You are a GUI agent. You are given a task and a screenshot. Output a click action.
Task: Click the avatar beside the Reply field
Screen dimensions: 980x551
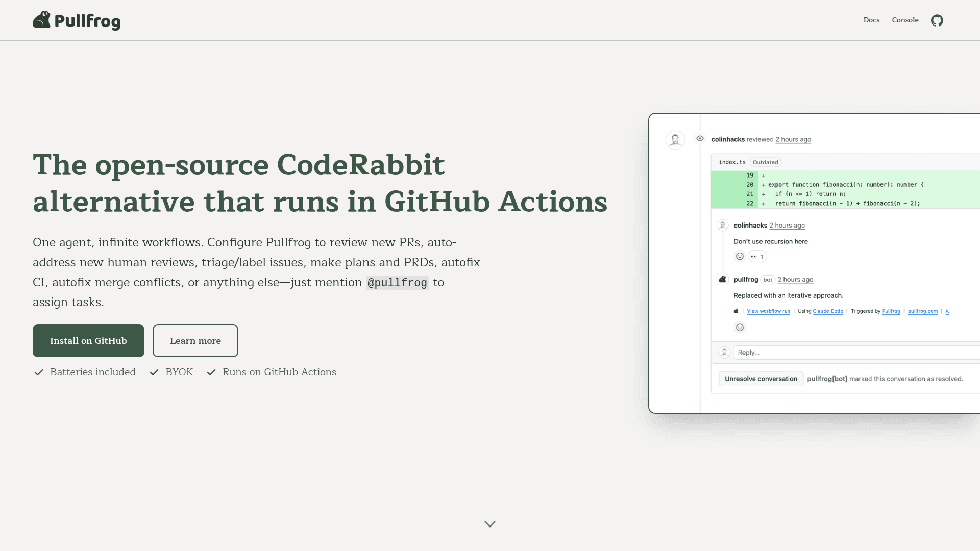coord(724,352)
